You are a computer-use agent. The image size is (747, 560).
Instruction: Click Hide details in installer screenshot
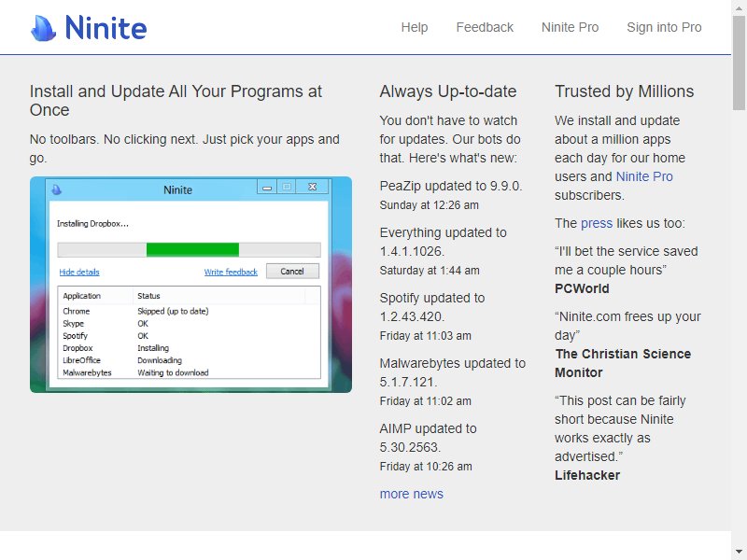tap(79, 272)
